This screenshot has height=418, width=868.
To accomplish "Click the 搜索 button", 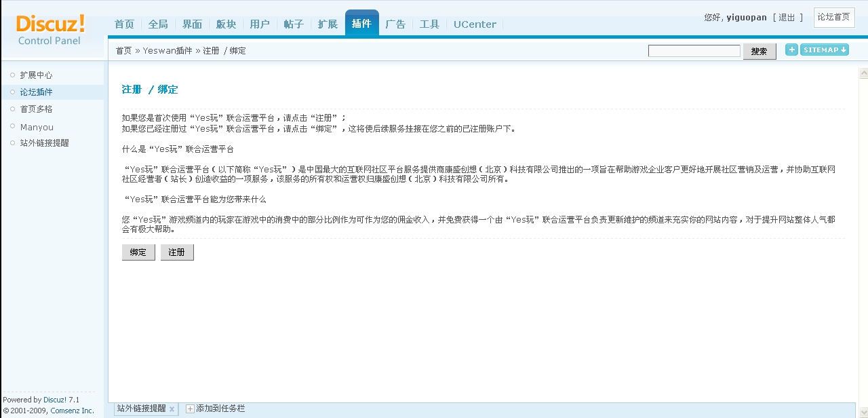I will coord(759,52).
